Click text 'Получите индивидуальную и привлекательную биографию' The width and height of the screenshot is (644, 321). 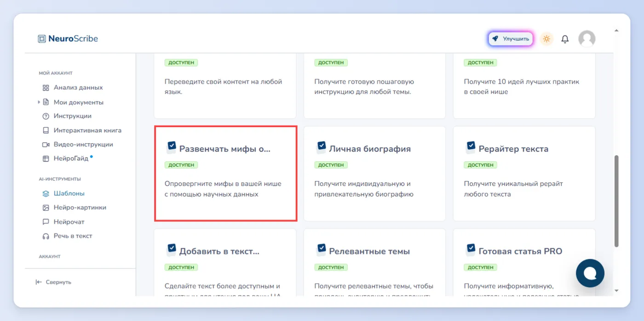coord(364,189)
